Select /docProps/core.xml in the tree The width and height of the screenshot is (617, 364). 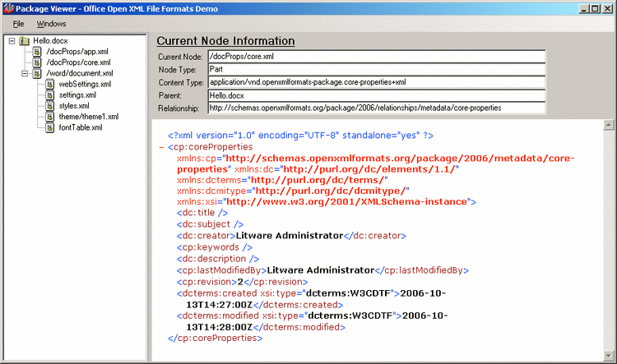tap(78, 62)
